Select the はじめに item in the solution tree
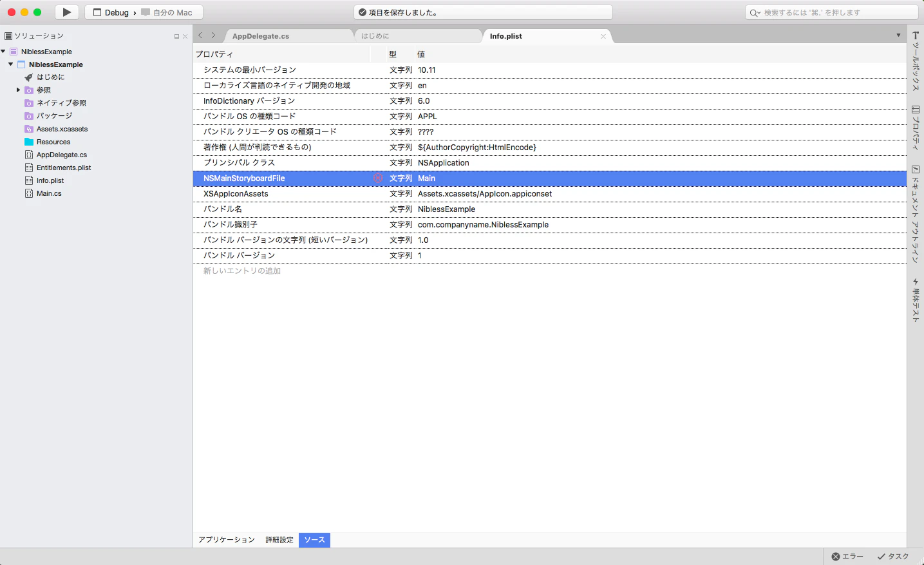This screenshot has width=924, height=565. coord(50,77)
